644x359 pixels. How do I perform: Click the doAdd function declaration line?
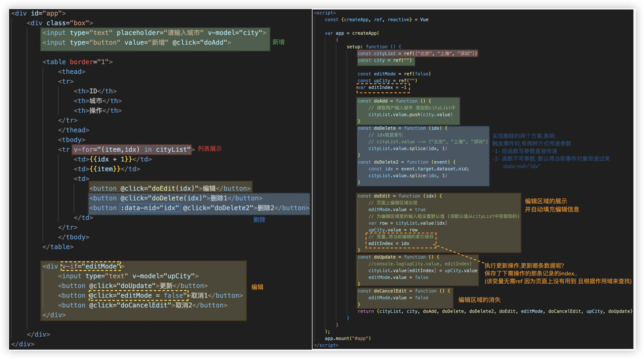[x=394, y=101]
